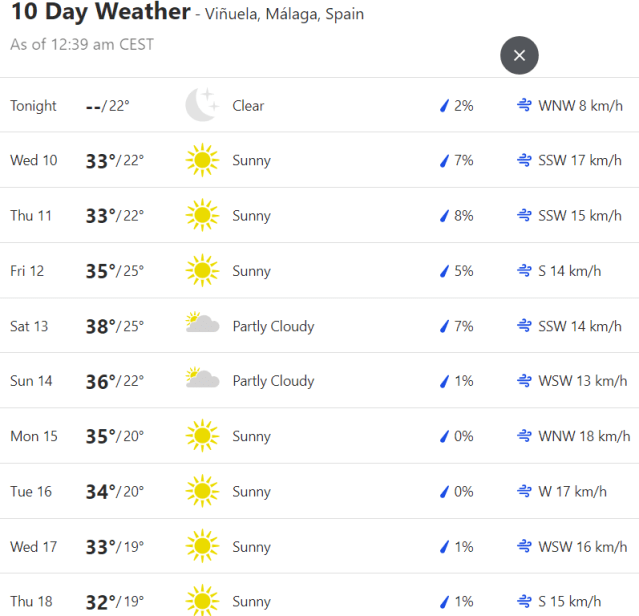Image resolution: width=639 pixels, height=616 pixels.
Task: Click the wind icon for Mon 15
Action: 524,436
